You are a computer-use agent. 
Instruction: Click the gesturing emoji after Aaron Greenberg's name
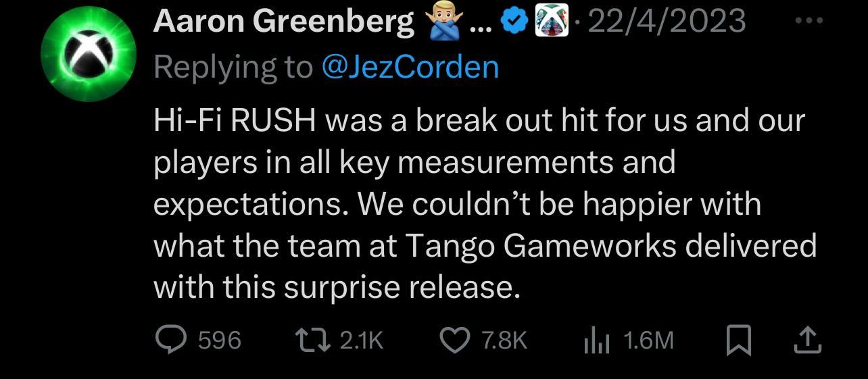pos(441,24)
